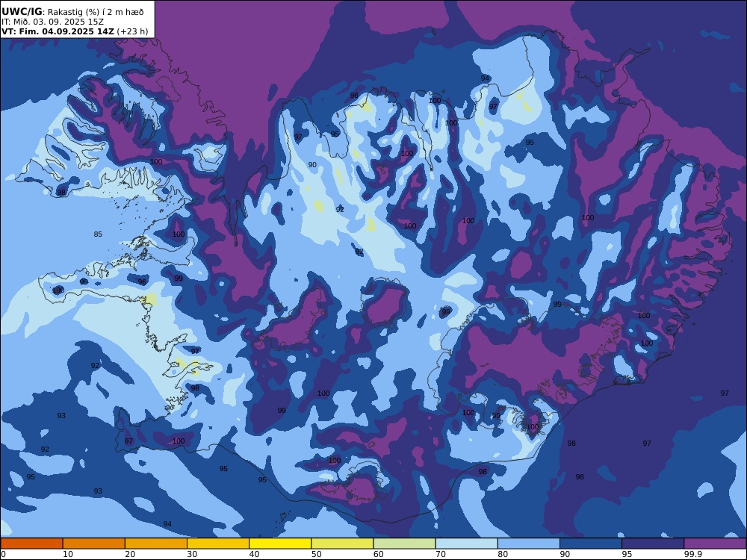Click the 80–90 light blue legend swatch

[529, 544]
